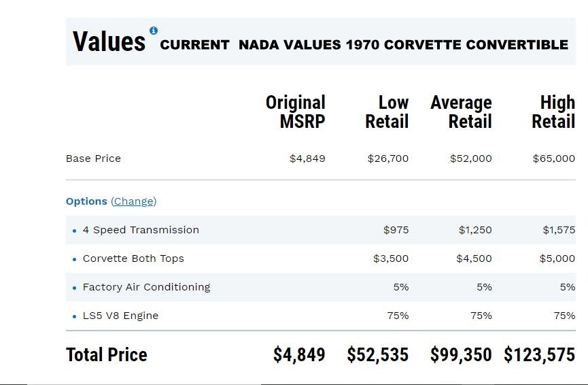Click the Factory Air Conditioning option
The image size is (588, 385).
pyautogui.click(x=146, y=287)
